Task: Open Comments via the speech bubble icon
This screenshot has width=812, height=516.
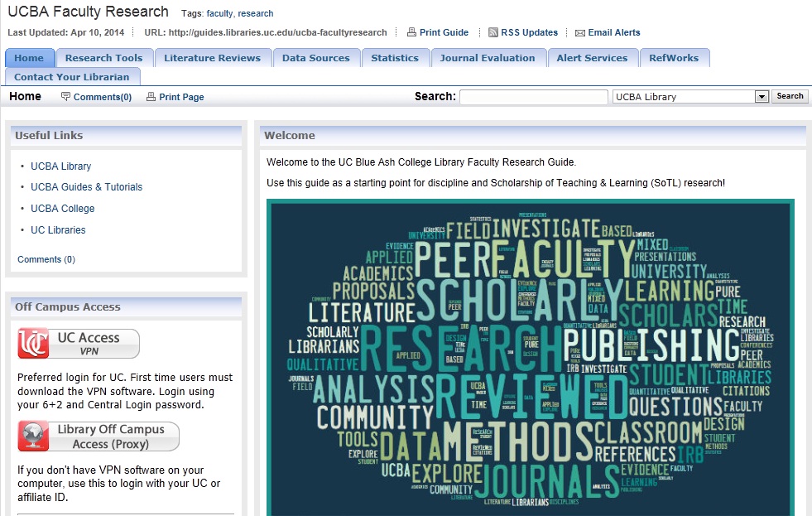Action: pos(65,97)
